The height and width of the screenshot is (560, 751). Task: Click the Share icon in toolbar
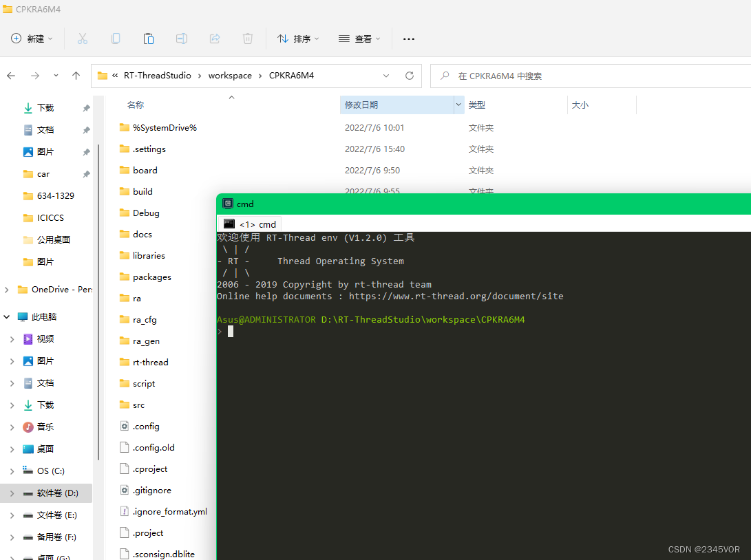point(215,39)
